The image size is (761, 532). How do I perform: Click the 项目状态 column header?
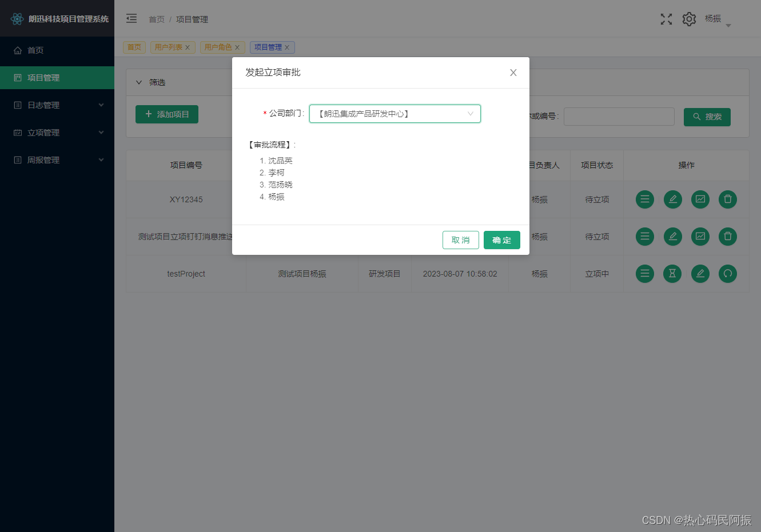pos(597,165)
